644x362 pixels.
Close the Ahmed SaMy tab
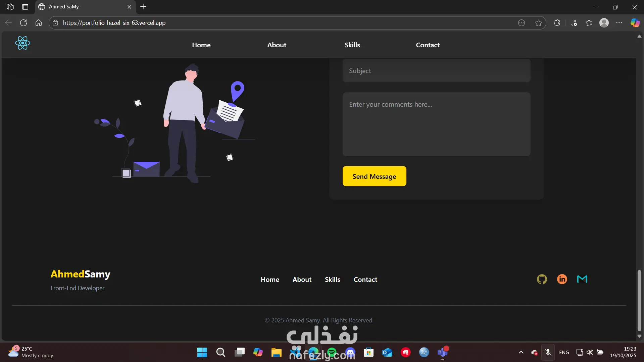(x=129, y=7)
